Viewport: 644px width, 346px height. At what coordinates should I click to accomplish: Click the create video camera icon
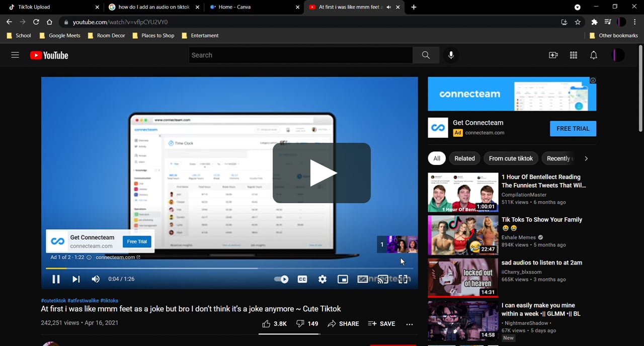coord(553,55)
